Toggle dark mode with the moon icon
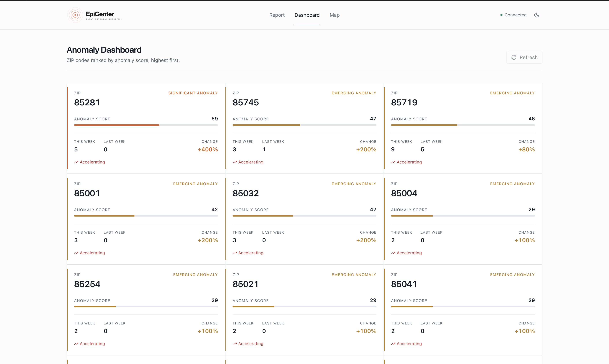 [x=537, y=15]
